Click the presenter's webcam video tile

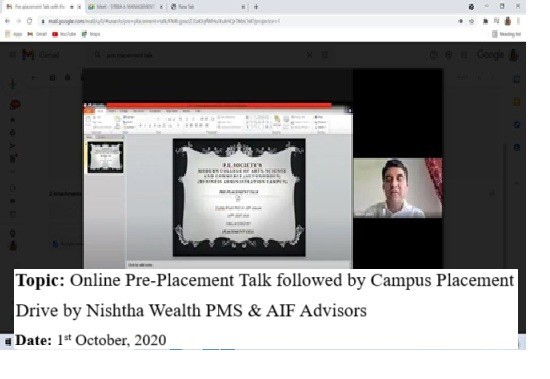[398, 188]
